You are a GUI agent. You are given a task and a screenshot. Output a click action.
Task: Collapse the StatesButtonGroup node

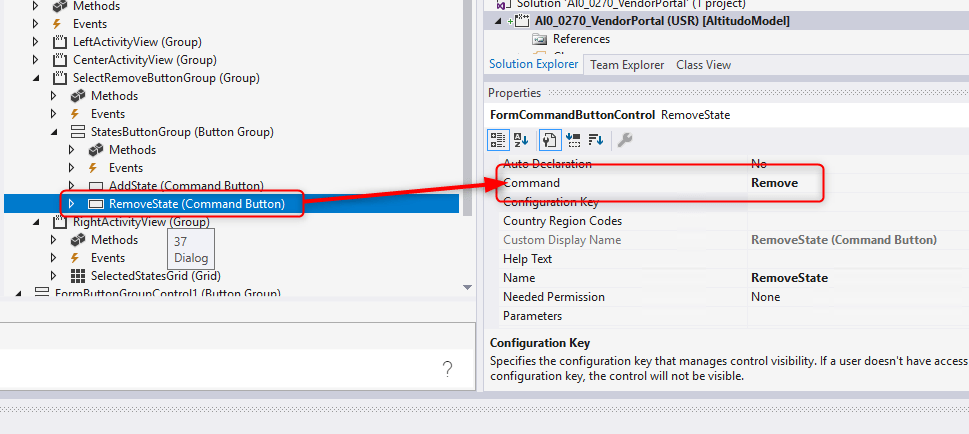point(55,132)
